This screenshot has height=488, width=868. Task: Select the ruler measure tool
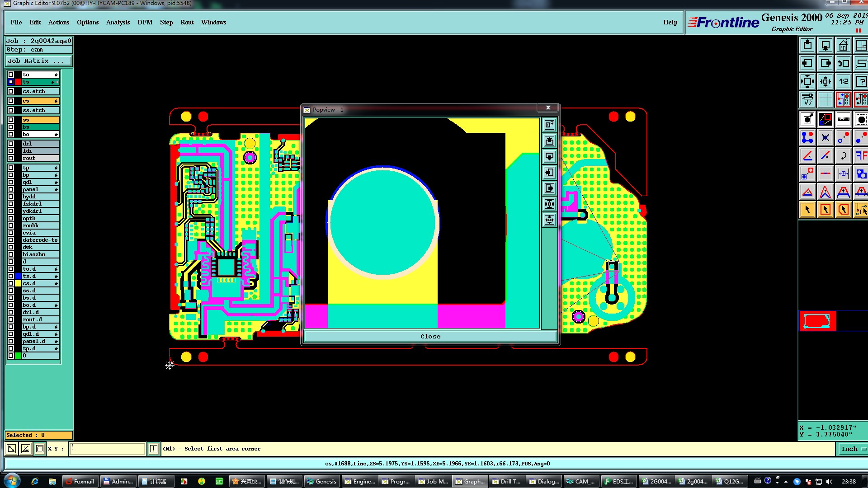click(x=843, y=119)
